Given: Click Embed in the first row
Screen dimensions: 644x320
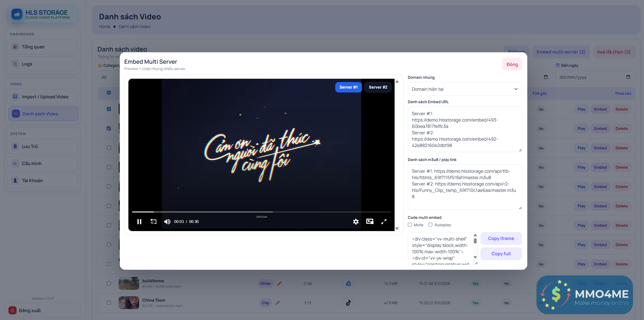Looking at the screenshot, I should [600, 109].
